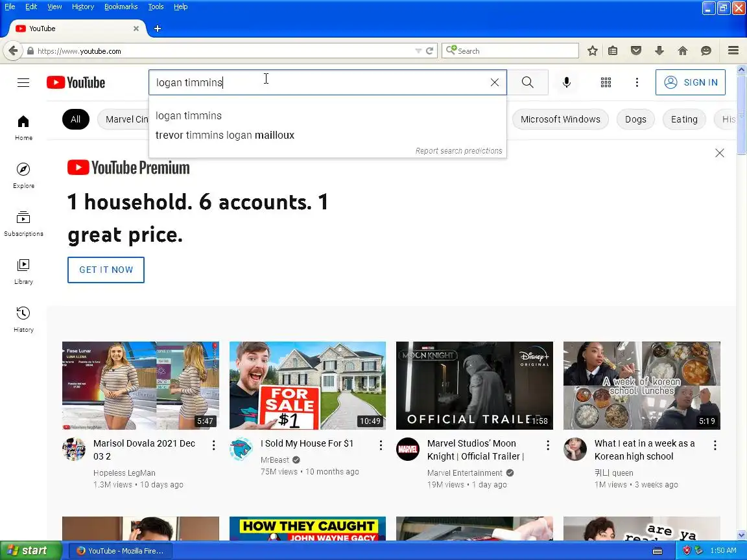Open I Sold My House thumbnail
Screen dimensions: 747x560
coord(307,385)
